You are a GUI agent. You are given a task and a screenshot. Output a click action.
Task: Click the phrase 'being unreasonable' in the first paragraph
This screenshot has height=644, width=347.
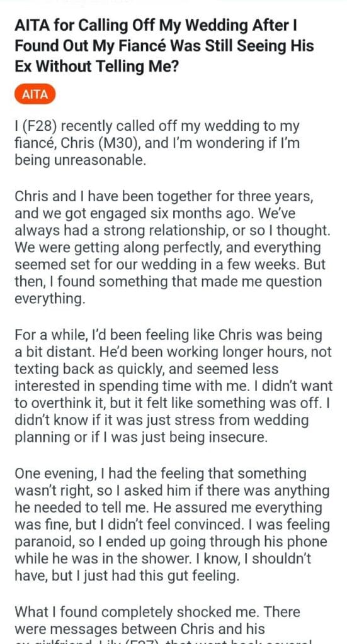click(80, 160)
